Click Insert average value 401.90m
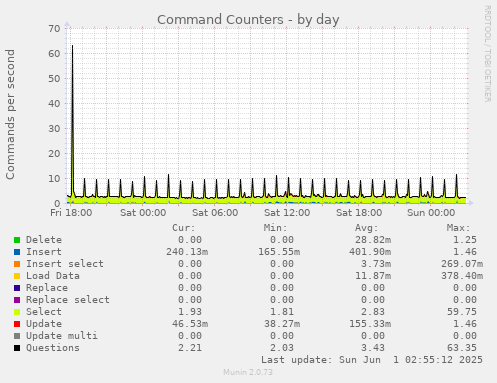497x383 pixels. [370, 252]
